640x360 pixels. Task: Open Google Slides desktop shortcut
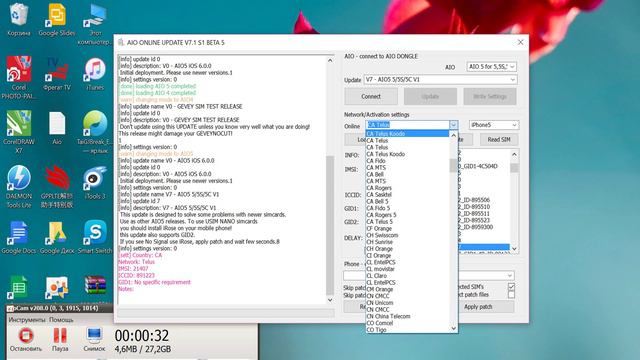click(x=57, y=19)
